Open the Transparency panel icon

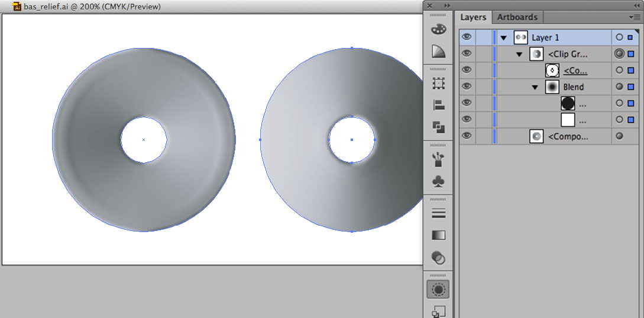coord(439,258)
